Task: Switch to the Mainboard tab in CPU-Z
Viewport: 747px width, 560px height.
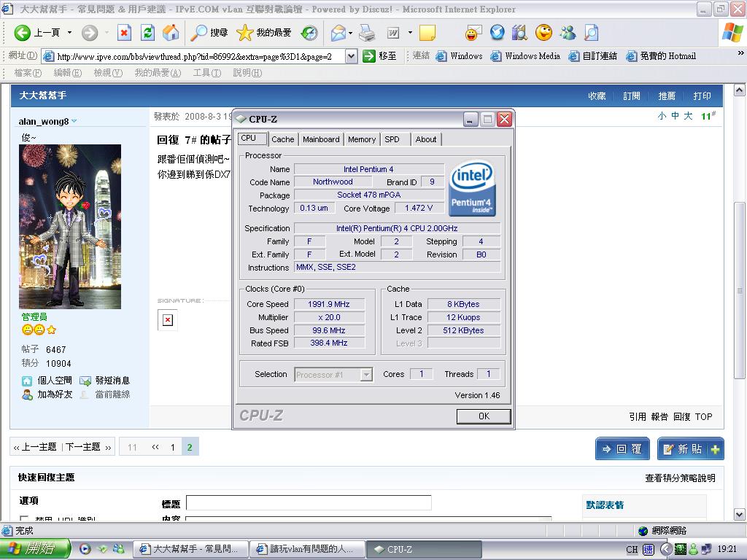Action: pyautogui.click(x=321, y=139)
